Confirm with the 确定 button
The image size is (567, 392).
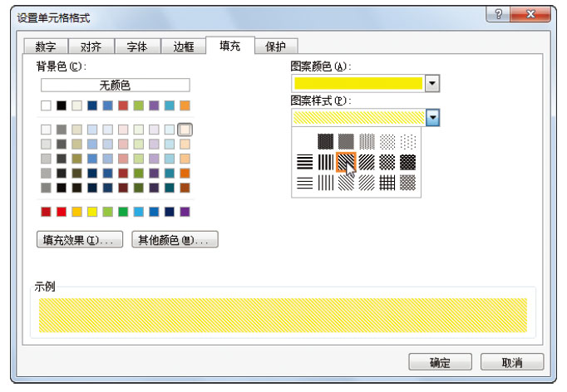[439, 363]
